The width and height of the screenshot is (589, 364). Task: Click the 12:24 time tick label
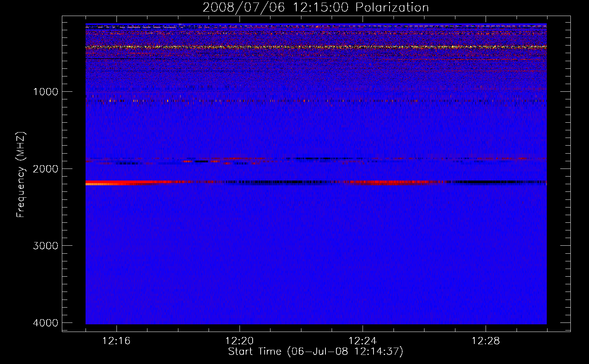pos(363,341)
